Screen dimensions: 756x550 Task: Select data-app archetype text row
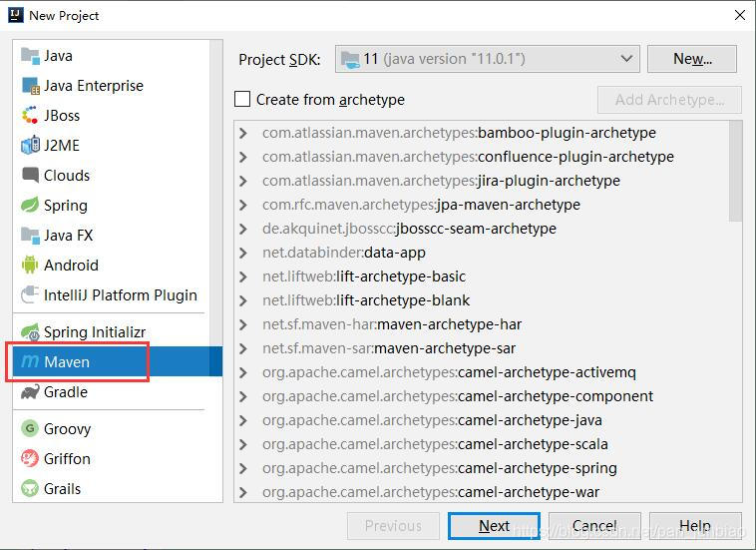click(x=344, y=253)
